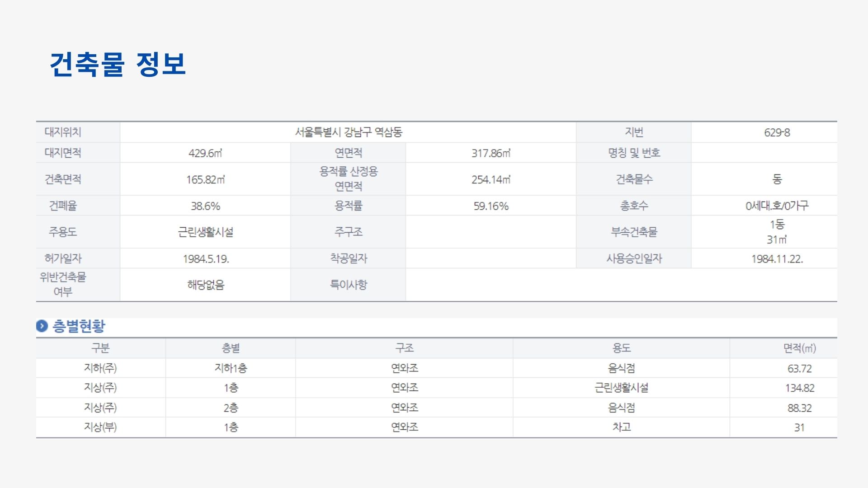Image resolution: width=868 pixels, height=488 pixels.
Task: Click the circled arrow icon beside 층별현황
Action: [x=42, y=326]
